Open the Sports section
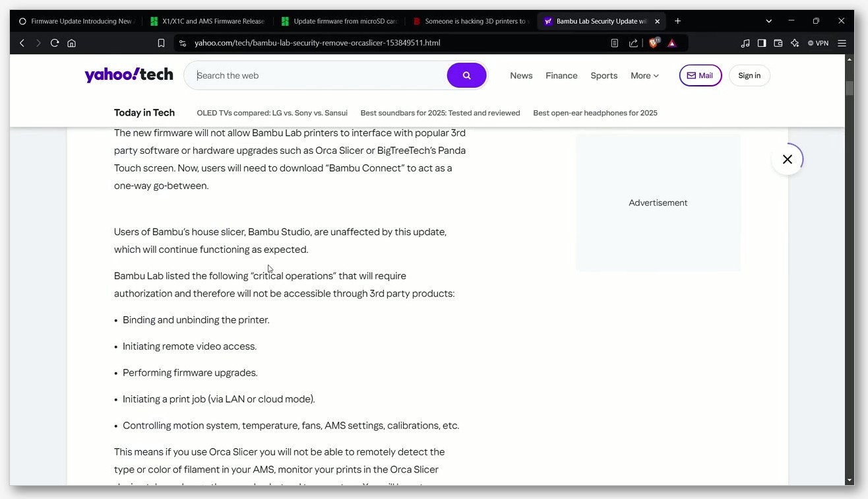The image size is (868, 499). [604, 75]
